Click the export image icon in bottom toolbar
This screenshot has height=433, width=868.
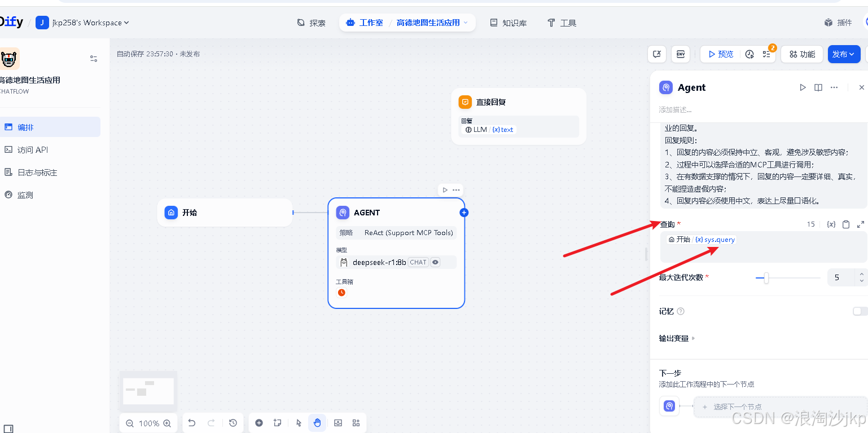[x=338, y=423]
